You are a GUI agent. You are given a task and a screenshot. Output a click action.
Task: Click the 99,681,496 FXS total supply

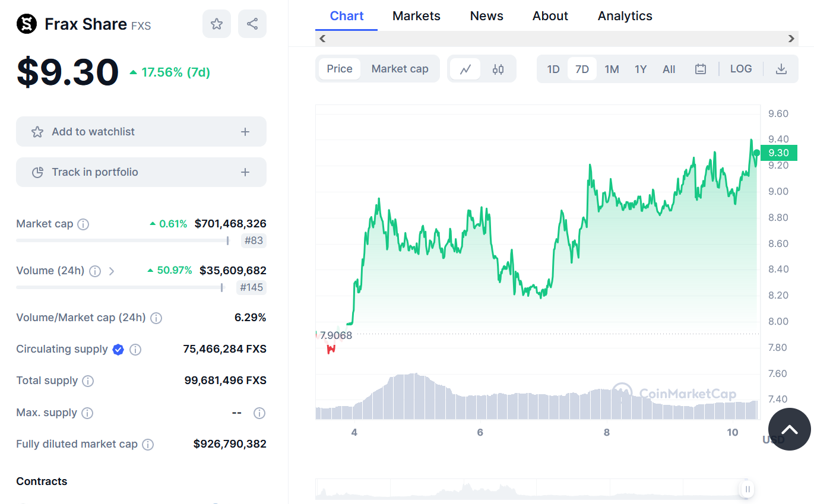[226, 381]
